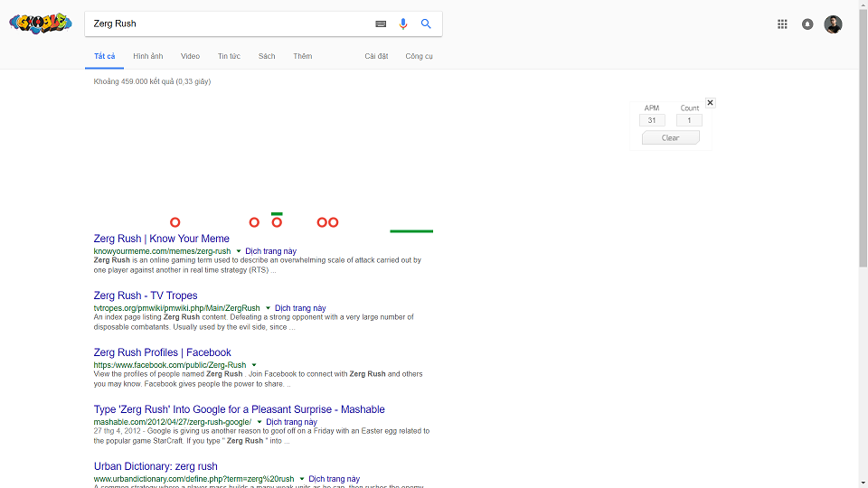Image resolution: width=868 pixels, height=488 pixels.
Task: Attack the leftmost lone red zerg O
Action: coord(175,222)
